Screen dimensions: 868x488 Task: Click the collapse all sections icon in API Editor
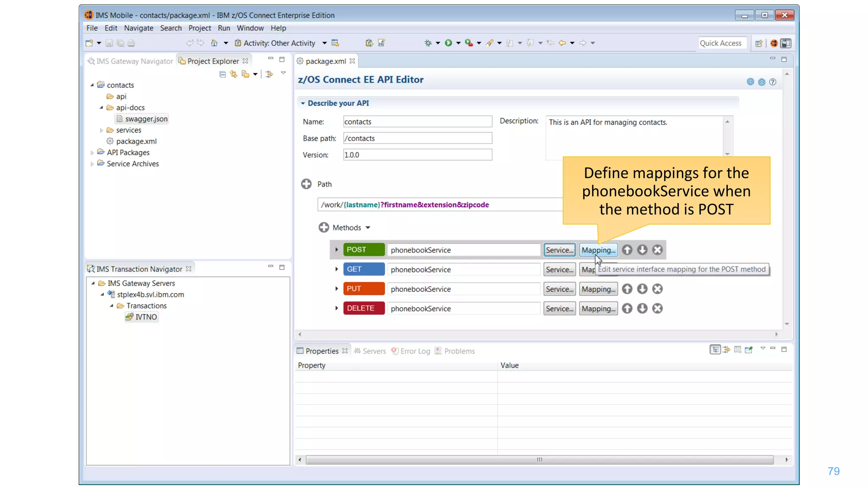coord(762,82)
